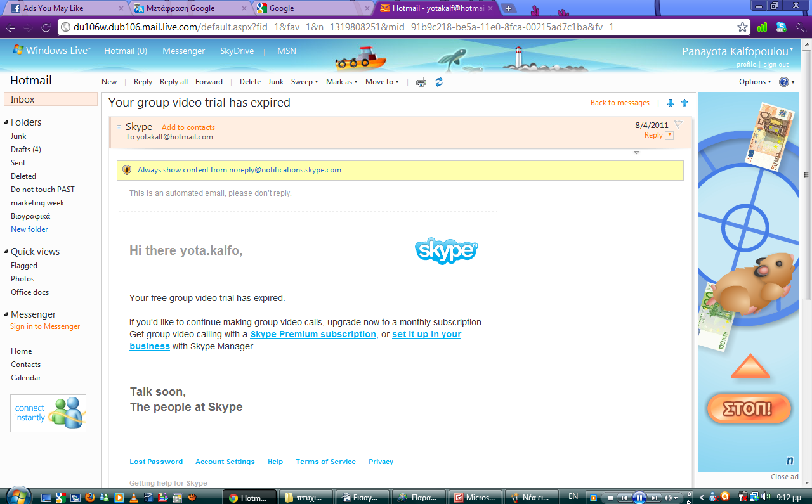812x504 pixels.
Task: Click the Skype logo in email
Action: click(447, 251)
